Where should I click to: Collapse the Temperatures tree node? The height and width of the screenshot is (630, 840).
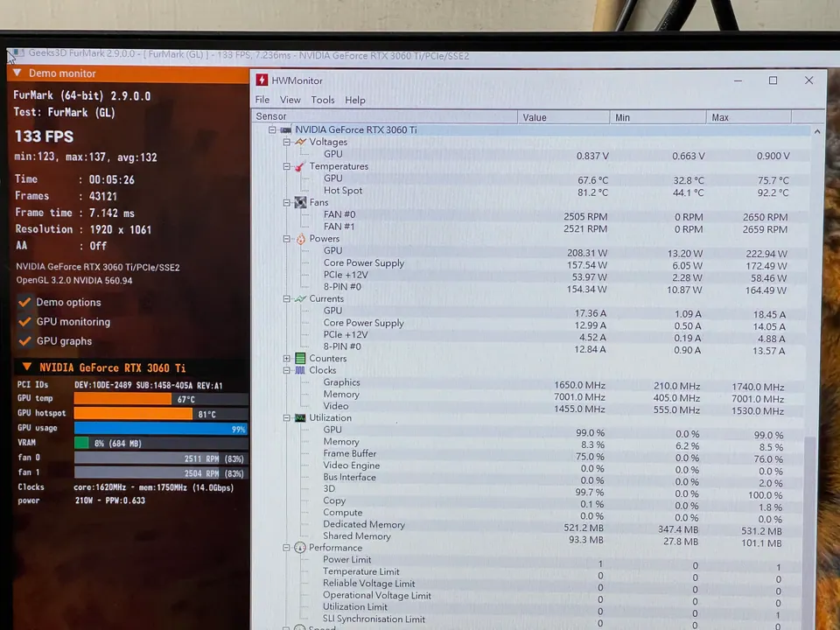tap(287, 166)
